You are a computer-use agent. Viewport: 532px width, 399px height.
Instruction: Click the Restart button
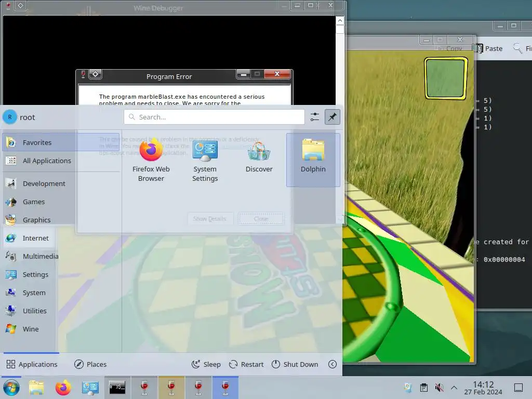(246, 364)
